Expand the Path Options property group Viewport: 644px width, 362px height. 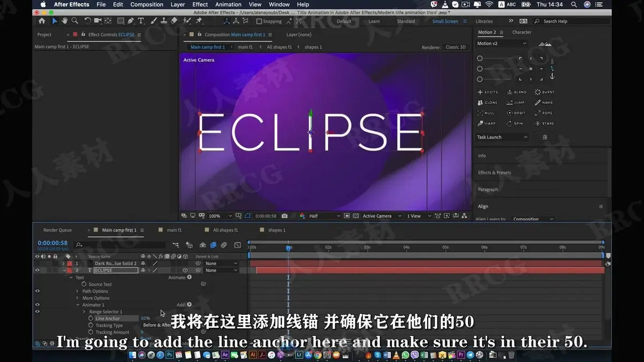pos(77,291)
